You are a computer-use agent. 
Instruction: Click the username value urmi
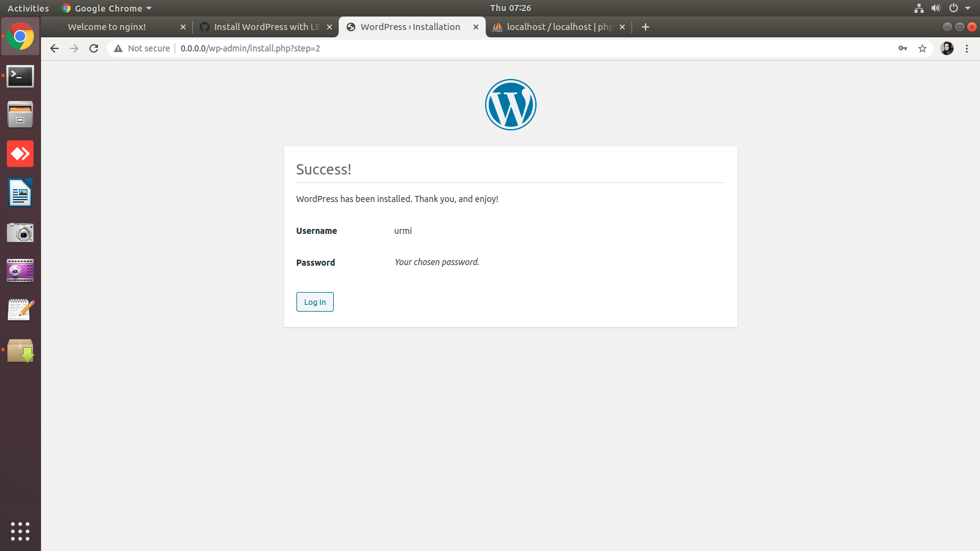pos(403,231)
